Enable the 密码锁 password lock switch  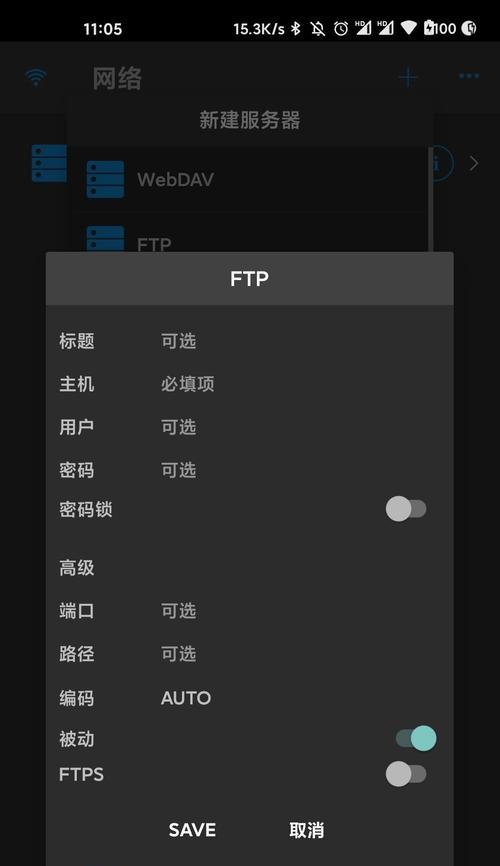click(x=406, y=509)
